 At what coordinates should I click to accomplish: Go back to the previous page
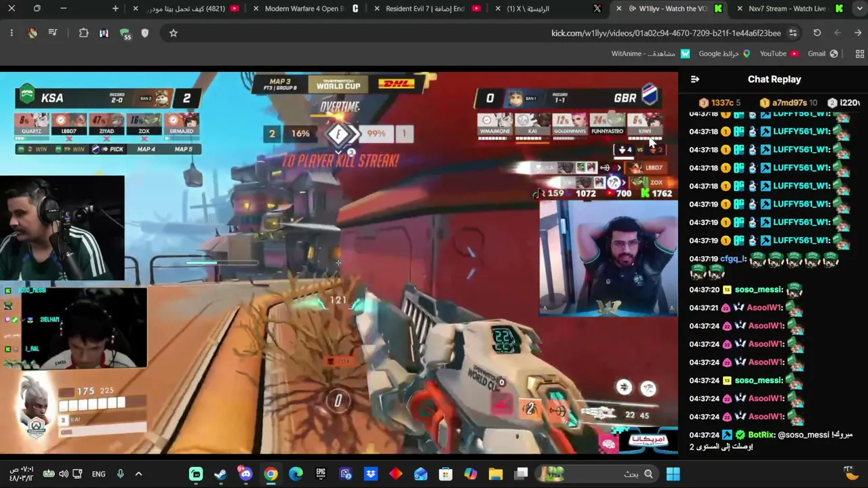pos(858,33)
